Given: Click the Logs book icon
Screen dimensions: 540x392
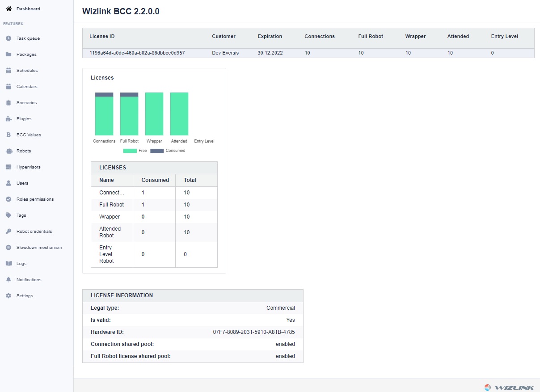Looking at the screenshot, I should [x=8, y=264].
